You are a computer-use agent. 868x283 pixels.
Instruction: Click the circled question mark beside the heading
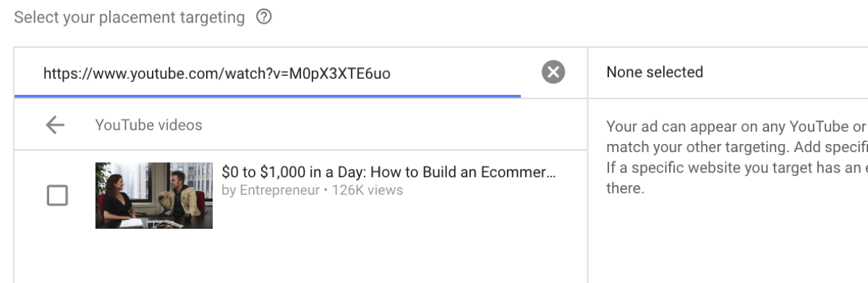[x=264, y=17]
